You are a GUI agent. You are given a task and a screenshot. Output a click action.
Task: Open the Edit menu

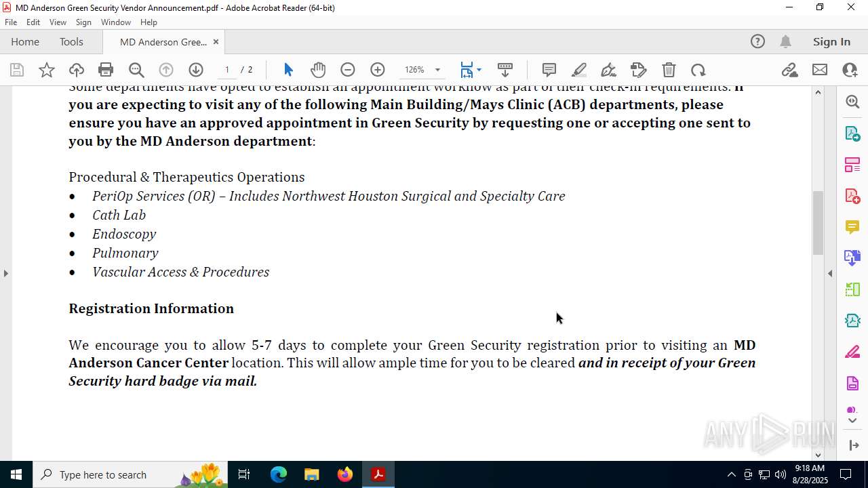pyautogui.click(x=33, y=22)
